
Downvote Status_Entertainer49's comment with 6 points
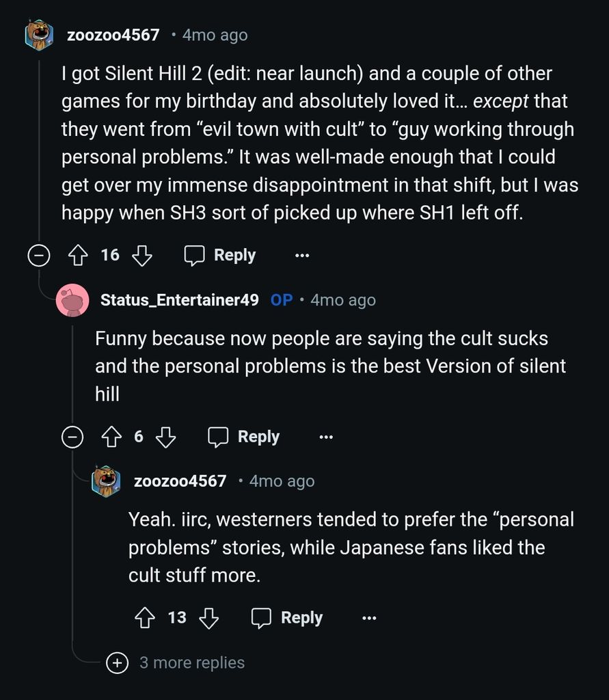(x=166, y=437)
